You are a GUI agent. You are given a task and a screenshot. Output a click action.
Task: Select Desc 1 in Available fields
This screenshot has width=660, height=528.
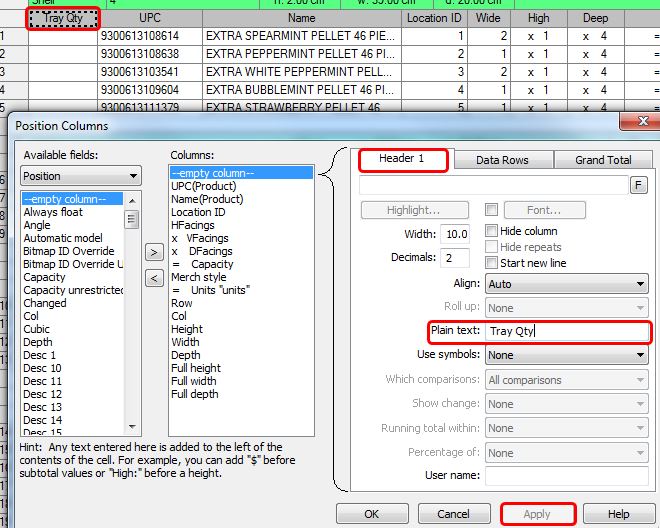pos(40,355)
